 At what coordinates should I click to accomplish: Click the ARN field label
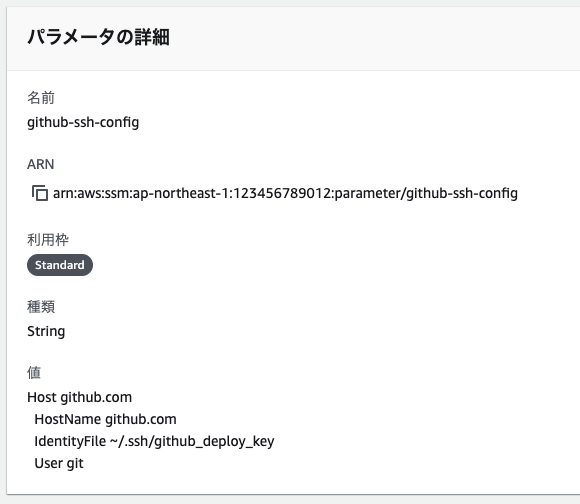[41, 164]
